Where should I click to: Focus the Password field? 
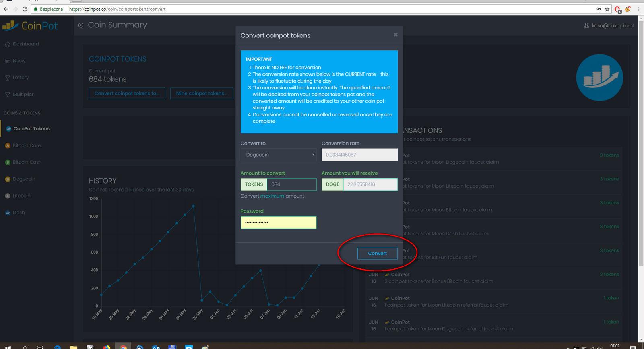click(x=279, y=223)
